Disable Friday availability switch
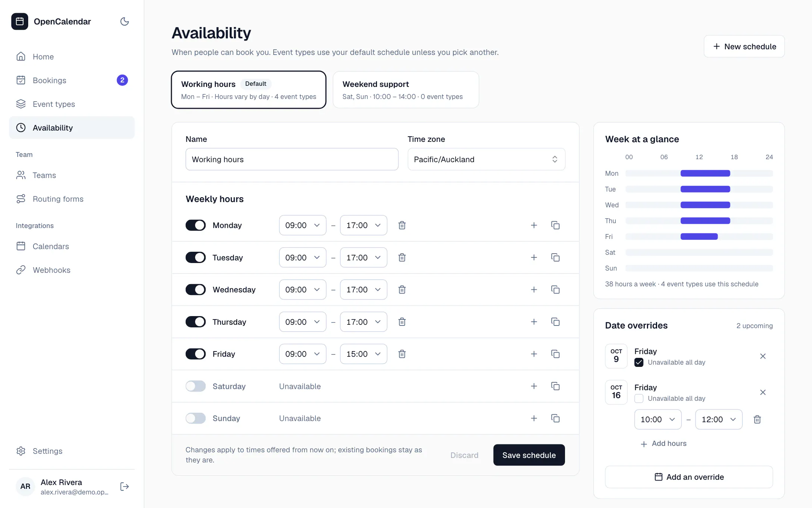Image resolution: width=812 pixels, height=508 pixels. click(x=195, y=354)
